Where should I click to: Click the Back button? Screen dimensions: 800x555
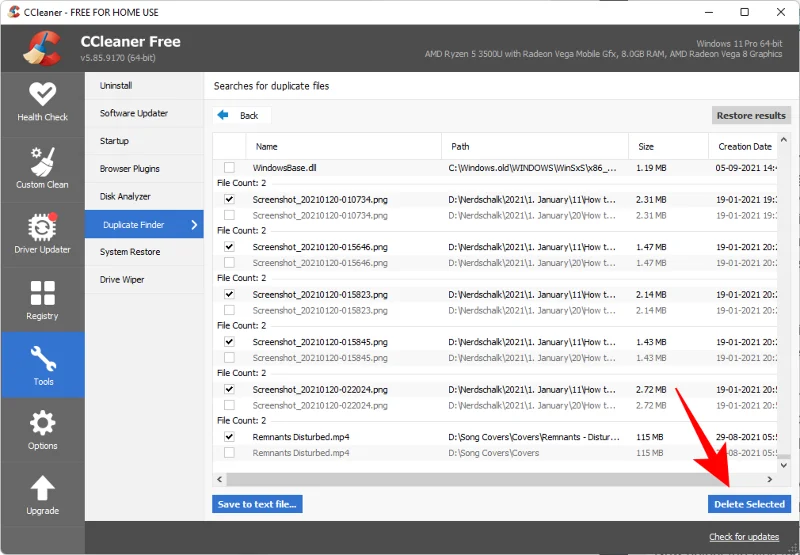[239, 116]
